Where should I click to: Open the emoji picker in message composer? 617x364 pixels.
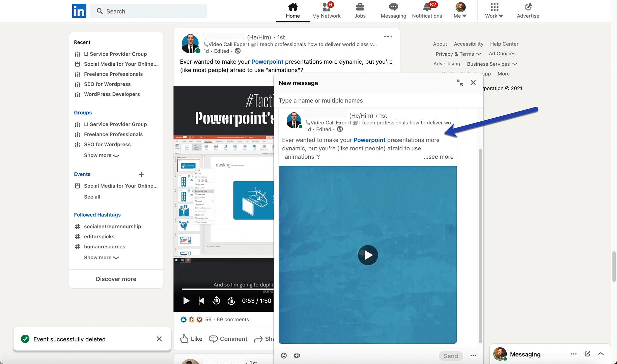click(283, 355)
